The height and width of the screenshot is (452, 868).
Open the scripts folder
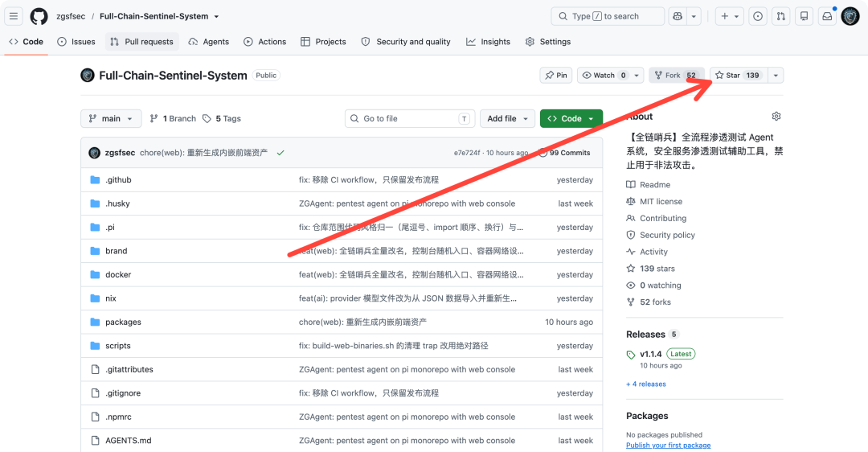click(118, 346)
